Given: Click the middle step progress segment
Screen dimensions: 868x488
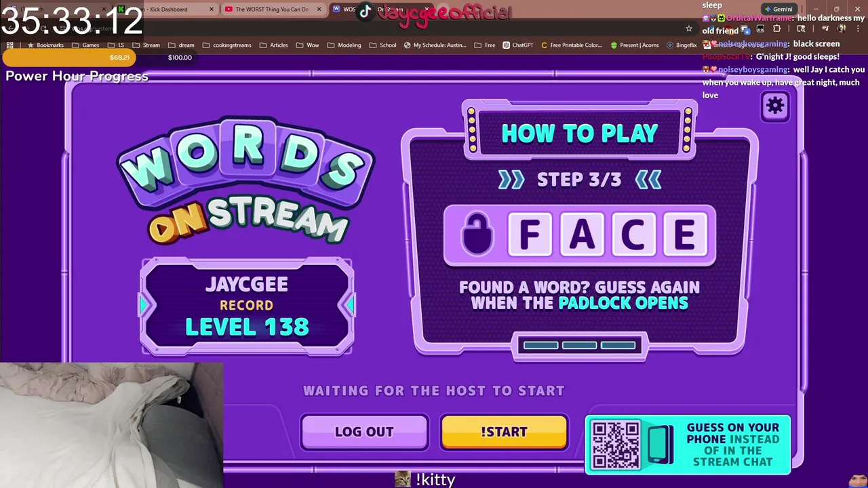Looking at the screenshot, I should click(x=579, y=345).
